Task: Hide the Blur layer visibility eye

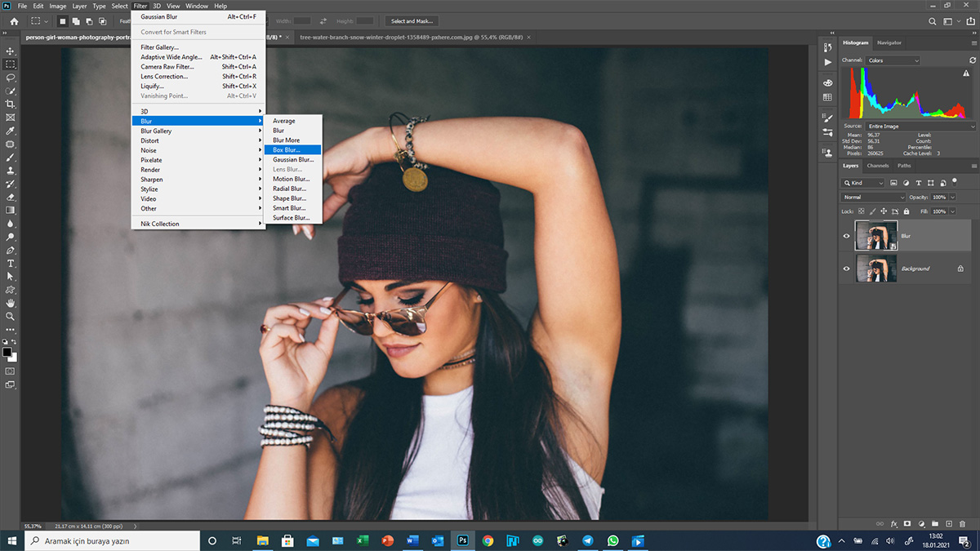Action: point(846,236)
